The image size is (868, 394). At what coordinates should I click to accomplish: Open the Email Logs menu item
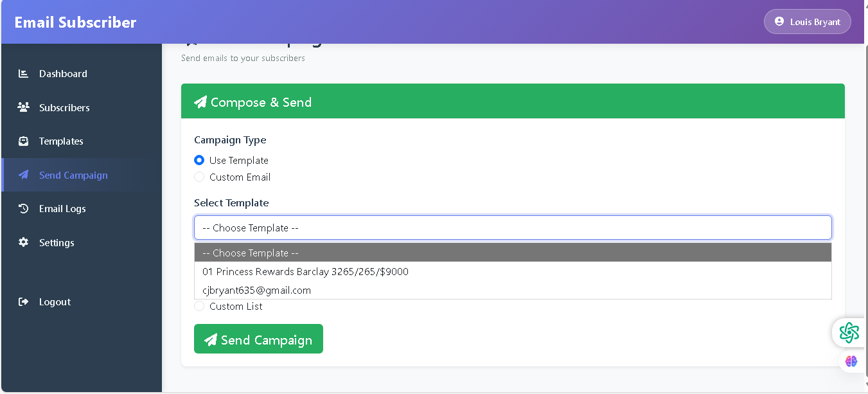62,209
